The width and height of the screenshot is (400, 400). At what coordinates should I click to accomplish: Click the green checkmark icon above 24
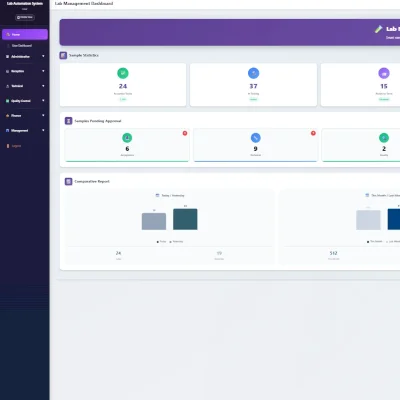click(123, 73)
